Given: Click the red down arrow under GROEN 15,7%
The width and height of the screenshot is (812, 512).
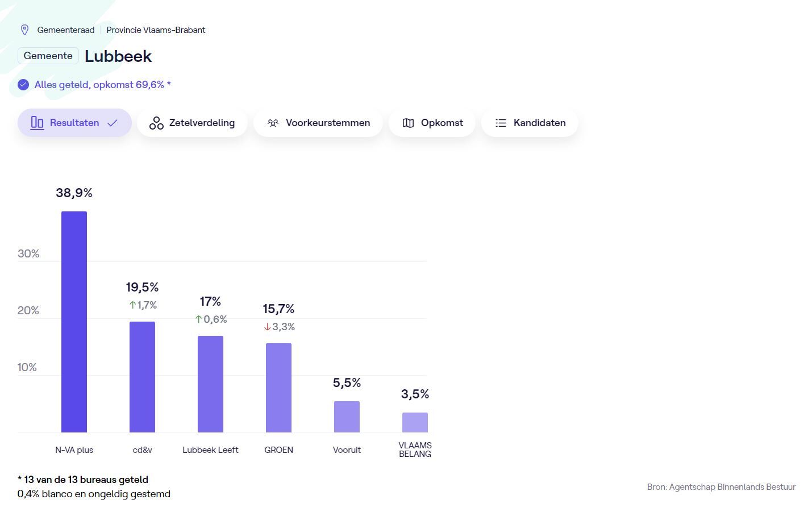Looking at the screenshot, I should pos(267,327).
